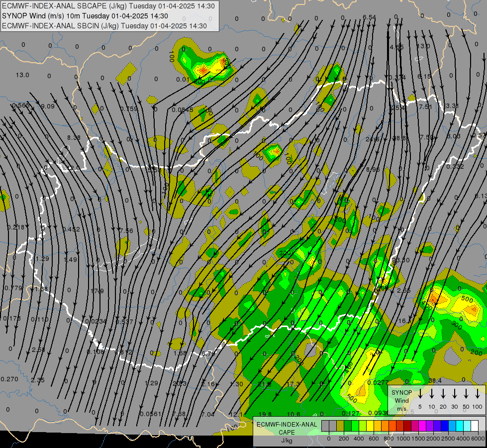Click the m/s unit in the wind legend
The image size is (487, 448).
tap(401, 409)
